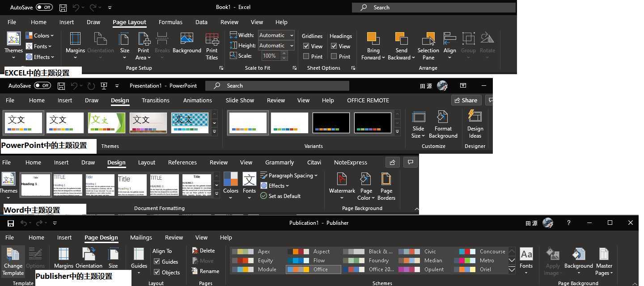
Task: Open Word Grammarly tab
Action: tap(280, 162)
